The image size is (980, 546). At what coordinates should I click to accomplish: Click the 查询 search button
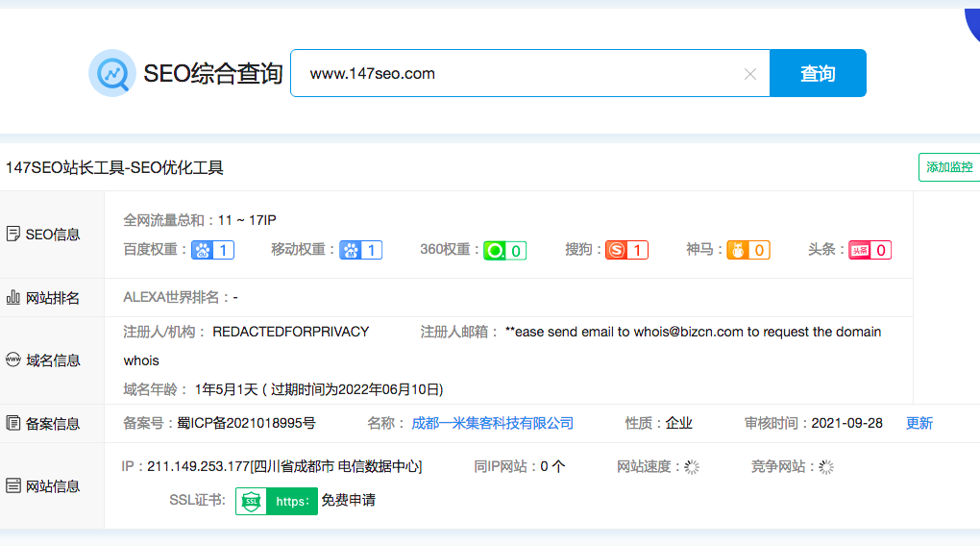[818, 73]
